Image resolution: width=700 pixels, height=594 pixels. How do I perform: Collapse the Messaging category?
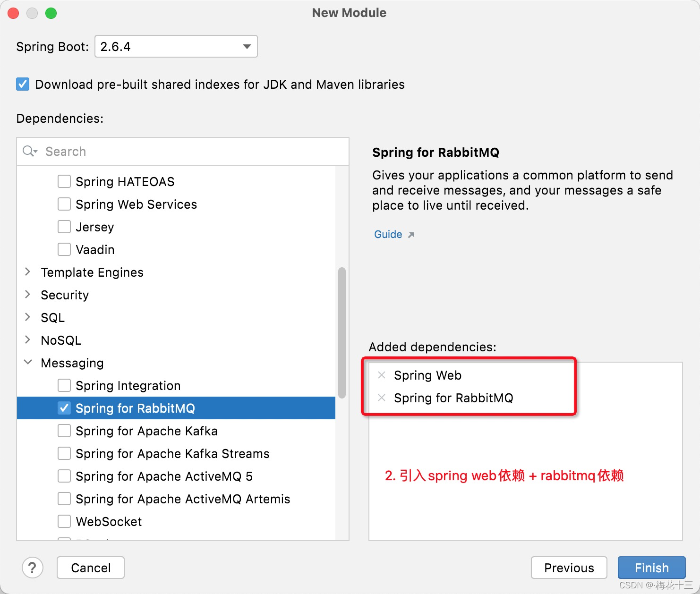tap(28, 362)
